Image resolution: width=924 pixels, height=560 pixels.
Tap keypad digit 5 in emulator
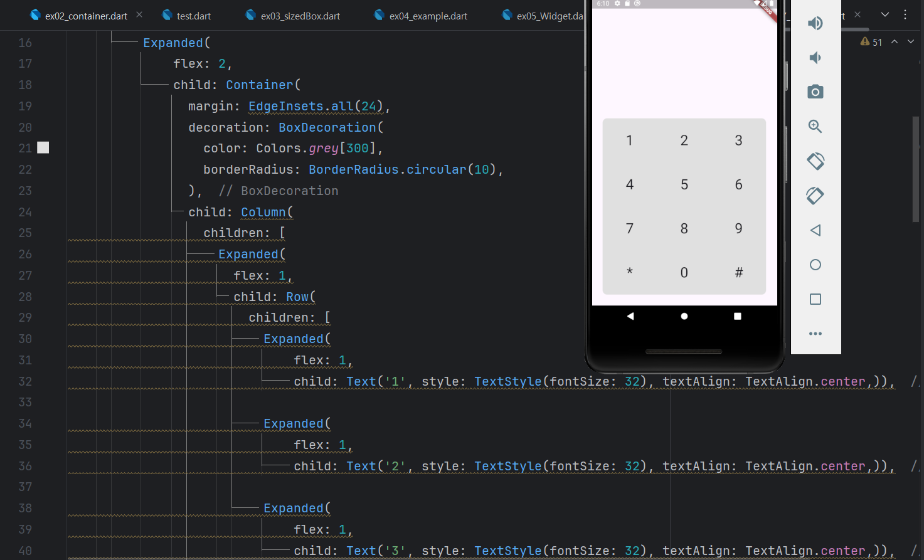(684, 184)
